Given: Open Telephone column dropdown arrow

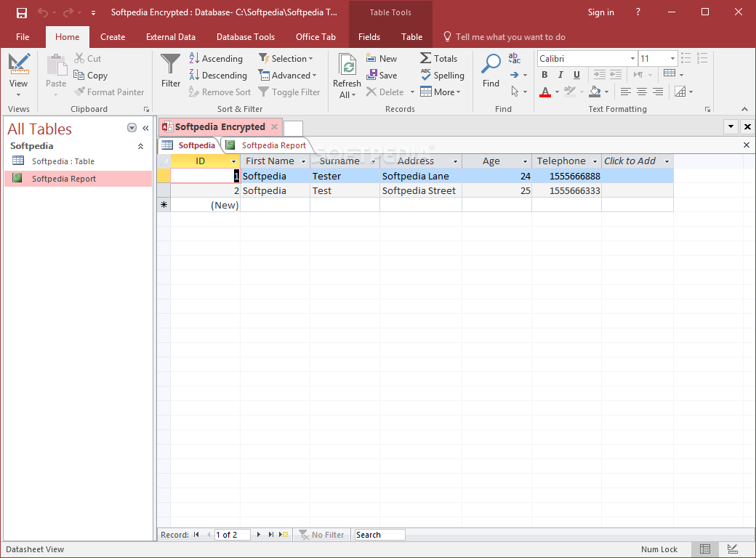Looking at the screenshot, I should point(595,161).
